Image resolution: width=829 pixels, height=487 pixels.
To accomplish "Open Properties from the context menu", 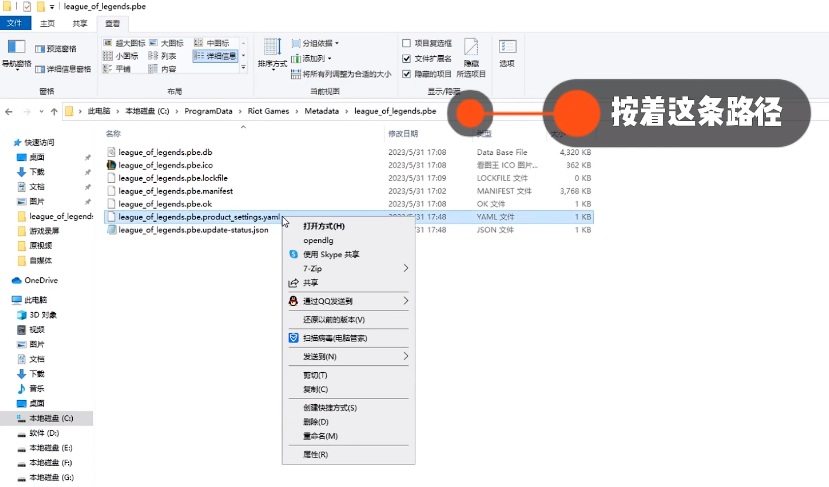I will (x=348, y=454).
